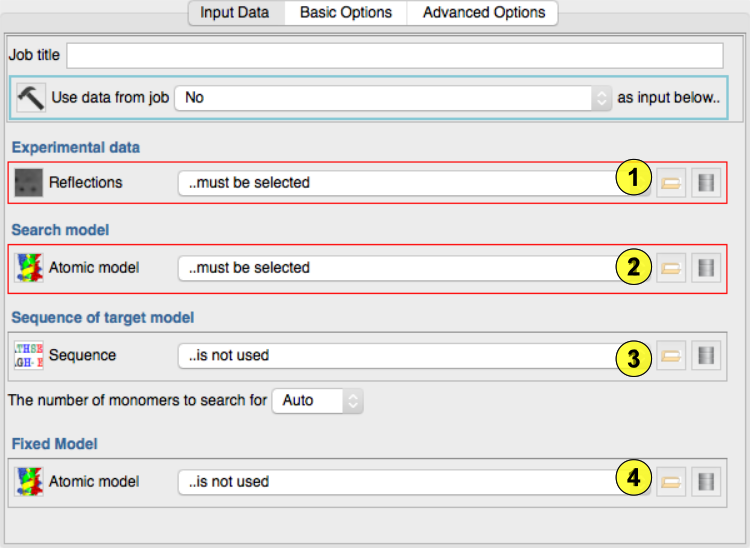The height and width of the screenshot is (548, 750).
Task: Click the Job title input field
Action: (x=394, y=55)
